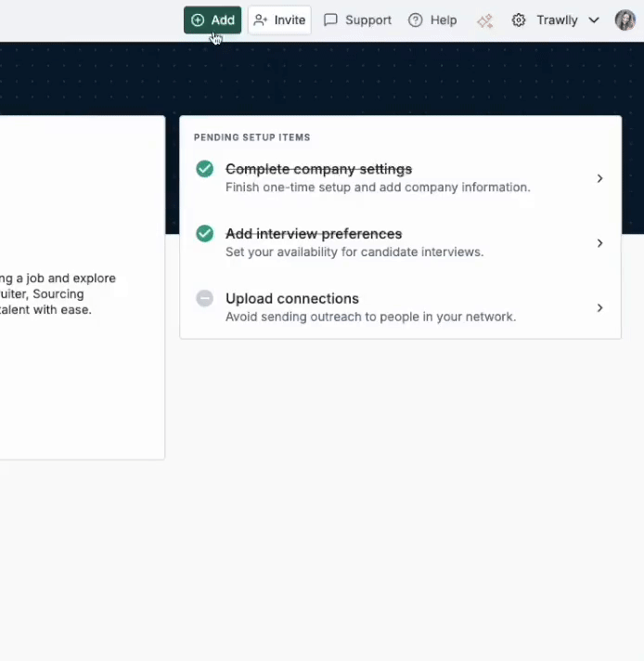Click the Invite button

click(x=279, y=20)
